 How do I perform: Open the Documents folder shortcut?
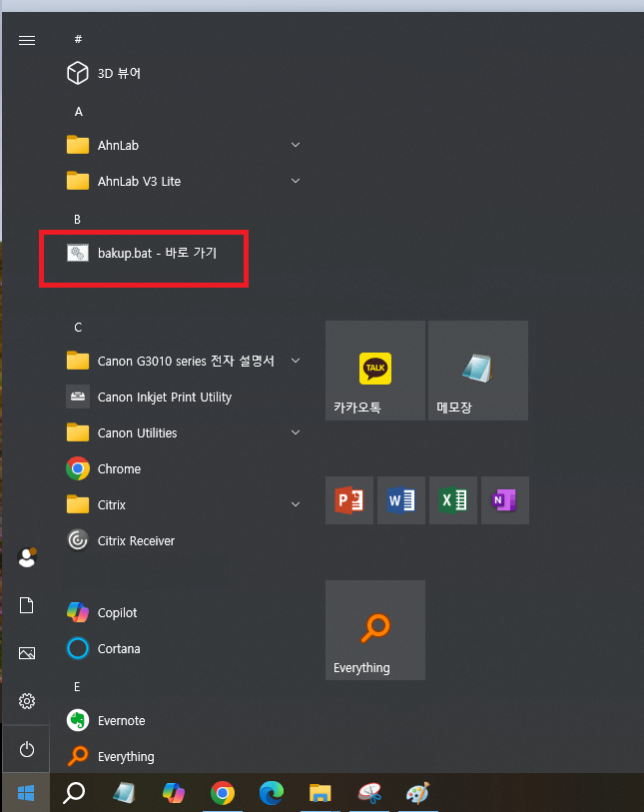coord(26,605)
